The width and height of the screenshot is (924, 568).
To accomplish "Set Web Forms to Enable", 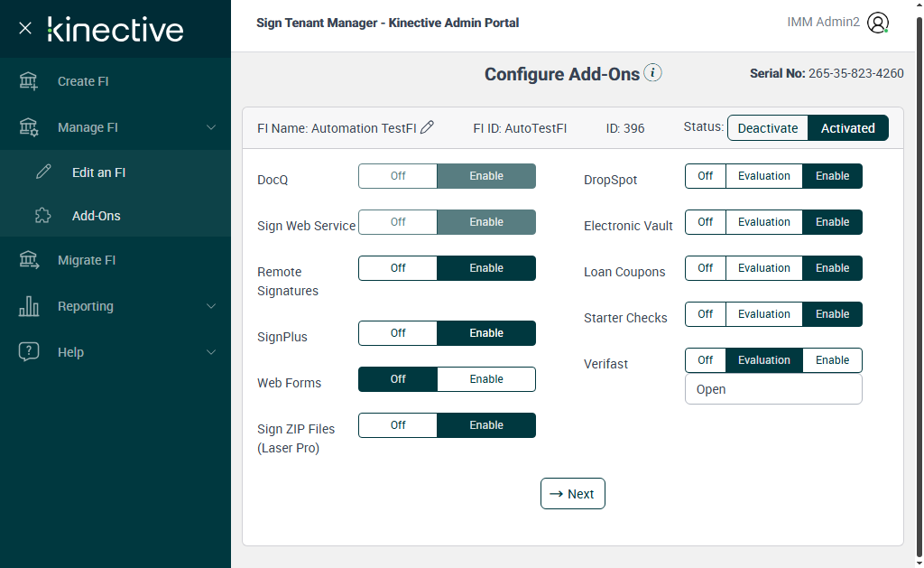I will click(x=486, y=378).
